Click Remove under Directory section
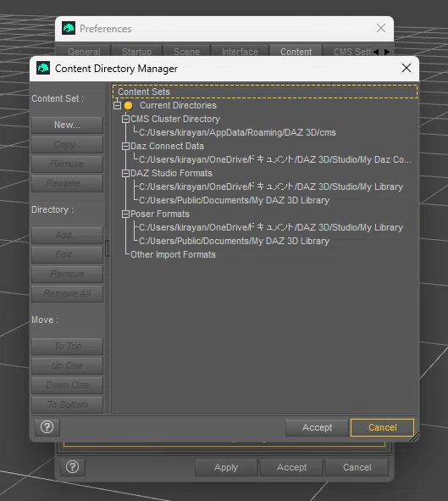Image resolution: width=448 pixels, height=501 pixels. pos(68,274)
